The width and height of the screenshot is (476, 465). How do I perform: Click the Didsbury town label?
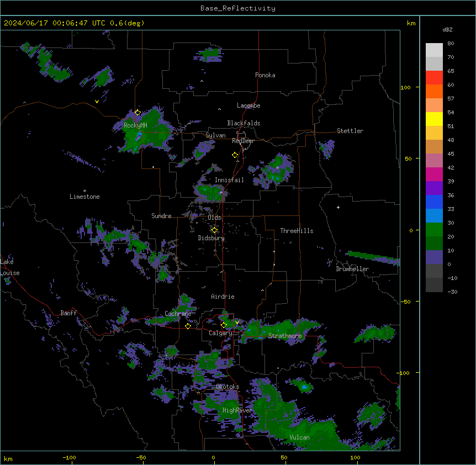coord(211,238)
